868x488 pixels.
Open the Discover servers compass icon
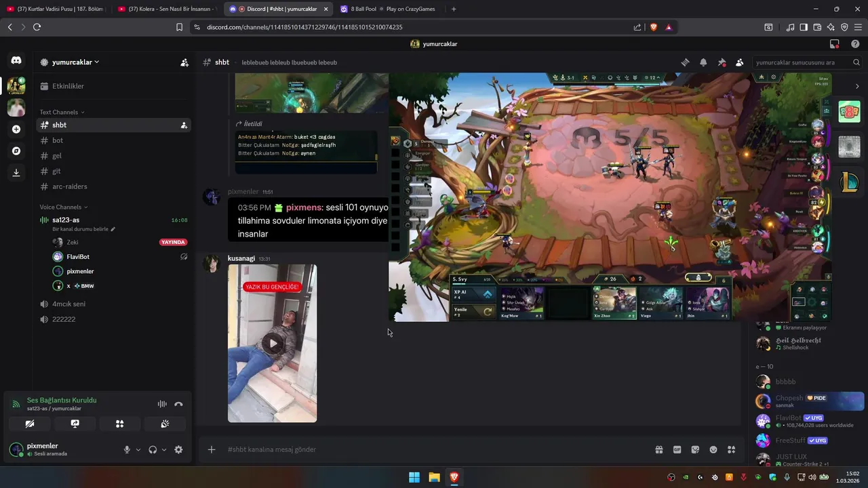click(16, 151)
